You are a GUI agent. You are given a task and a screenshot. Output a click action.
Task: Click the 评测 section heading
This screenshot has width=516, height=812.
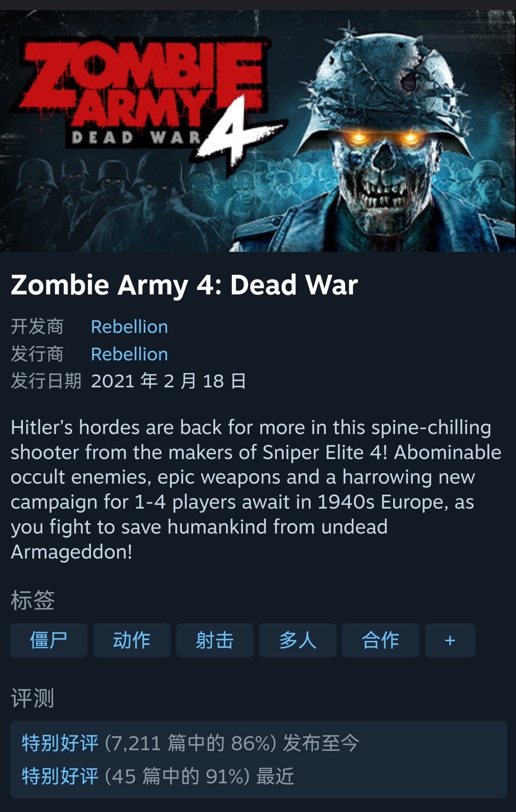32,698
